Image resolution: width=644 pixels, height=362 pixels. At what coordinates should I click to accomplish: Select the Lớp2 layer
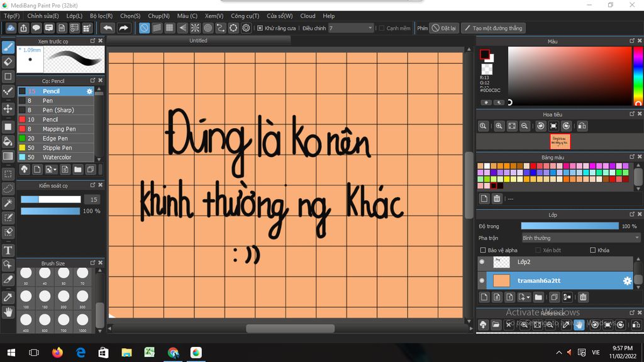[x=560, y=262]
